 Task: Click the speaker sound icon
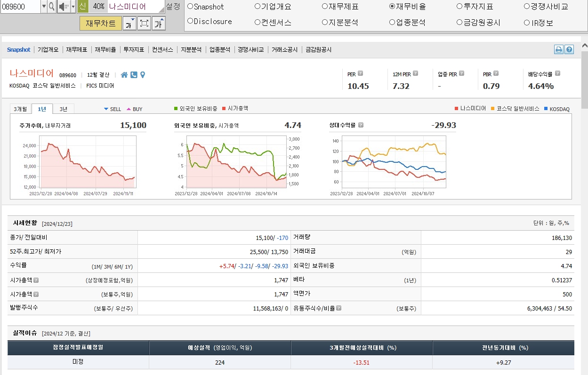click(64, 7)
